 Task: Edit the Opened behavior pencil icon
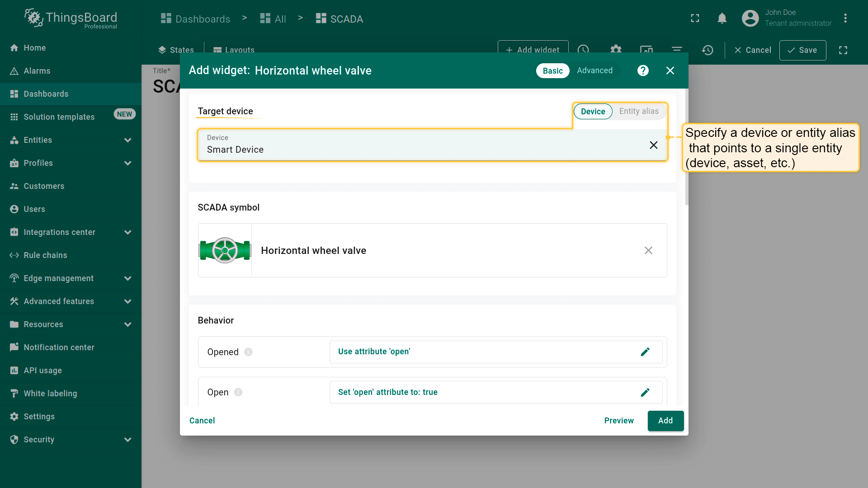point(645,352)
